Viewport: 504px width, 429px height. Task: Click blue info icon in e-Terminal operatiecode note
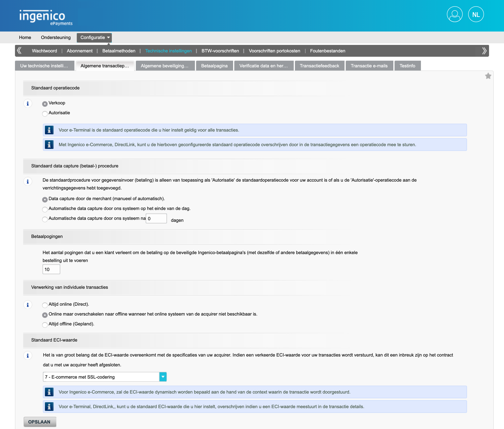click(49, 130)
